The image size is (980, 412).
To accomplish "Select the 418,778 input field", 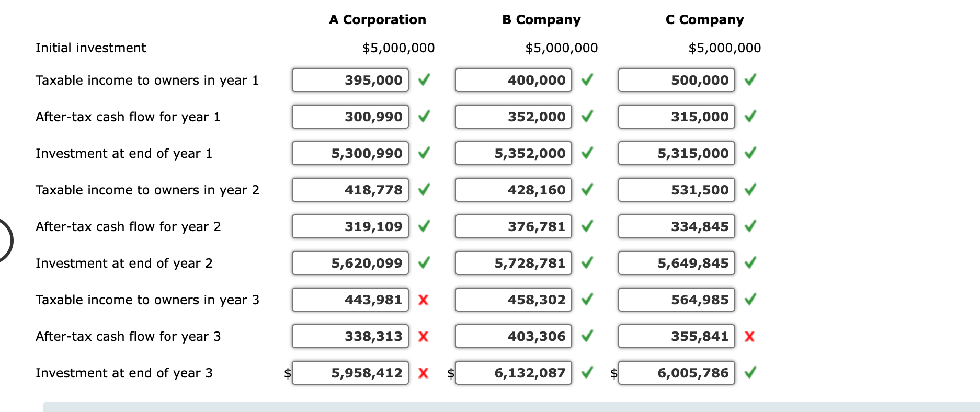I will [x=350, y=190].
